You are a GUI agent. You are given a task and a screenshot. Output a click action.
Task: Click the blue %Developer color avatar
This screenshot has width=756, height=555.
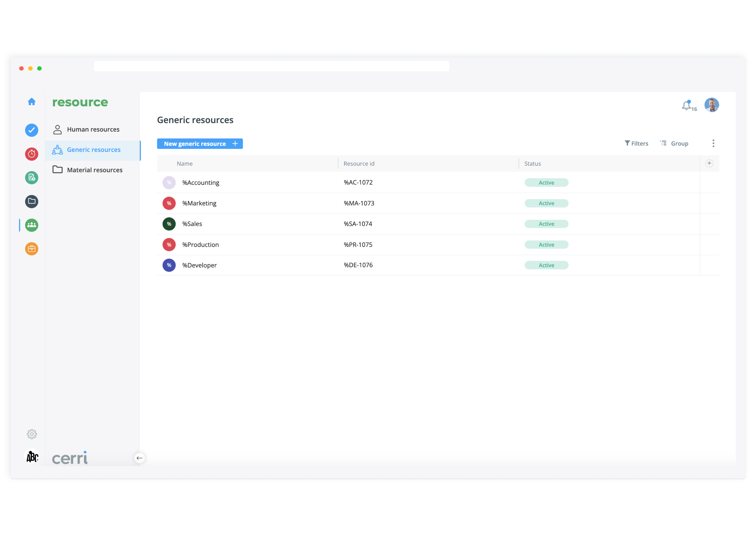[x=169, y=265]
